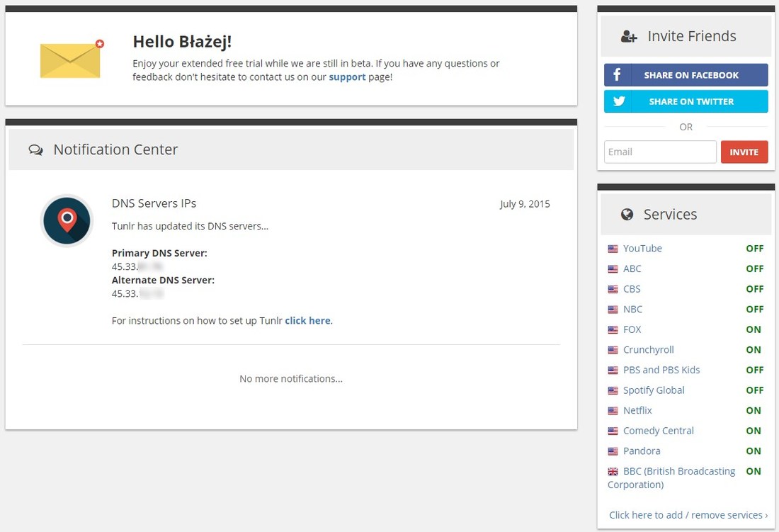Click the OFF status for ABC
The width and height of the screenshot is (779, 532).
[755, 268]
